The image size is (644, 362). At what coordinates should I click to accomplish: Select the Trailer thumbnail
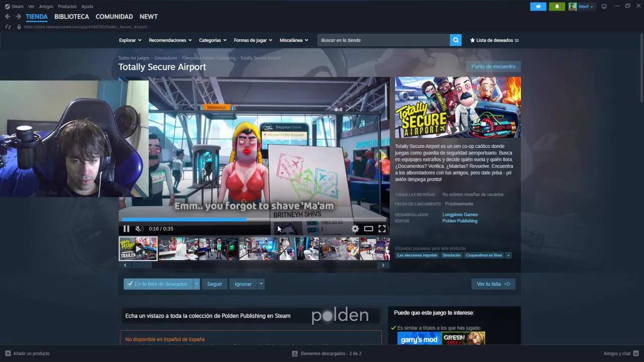(x=138, y=248)
